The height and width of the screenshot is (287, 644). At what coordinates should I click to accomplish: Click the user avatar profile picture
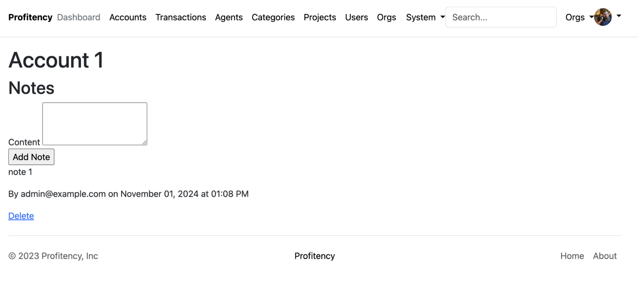pos(603,17)
